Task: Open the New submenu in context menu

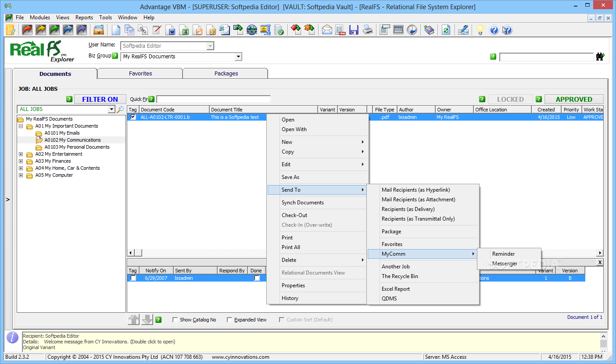Action: pyautogui.click(x=317, y=142)
